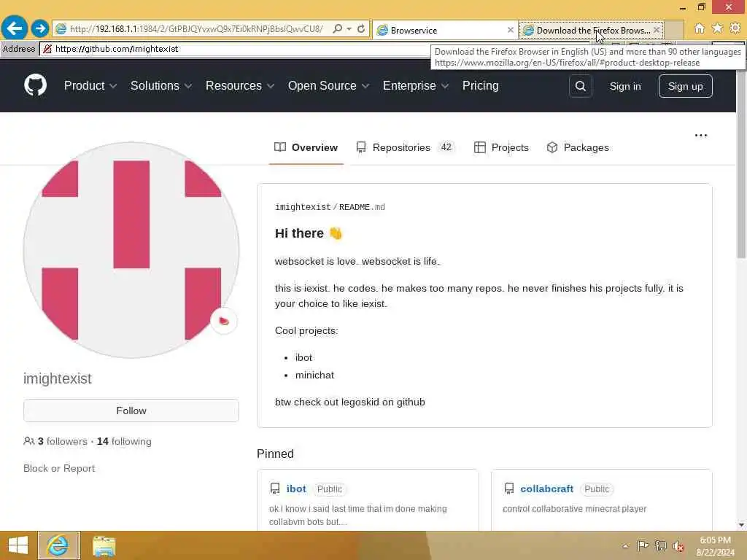Viewport: 747px width, 560px height.
Task: Click the 'imightexist' username under avatar
Action: pos(57,378)
